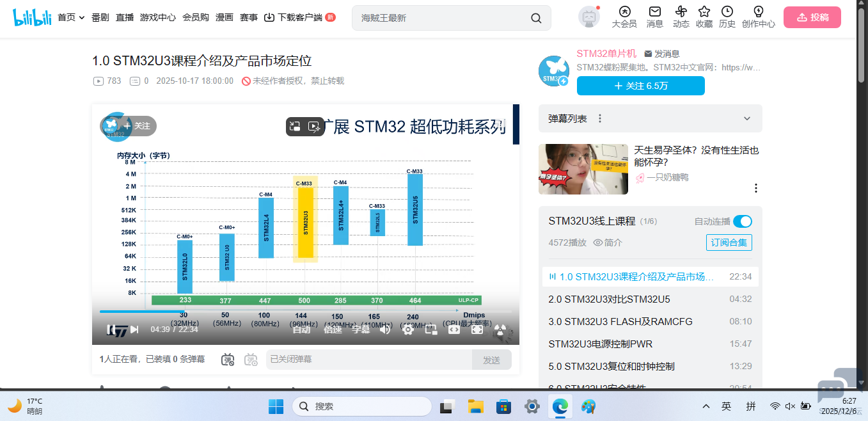Viewport: 868px width, 421px height.
Task: Skip to the next video in player
Action: [x=134, y=330]
